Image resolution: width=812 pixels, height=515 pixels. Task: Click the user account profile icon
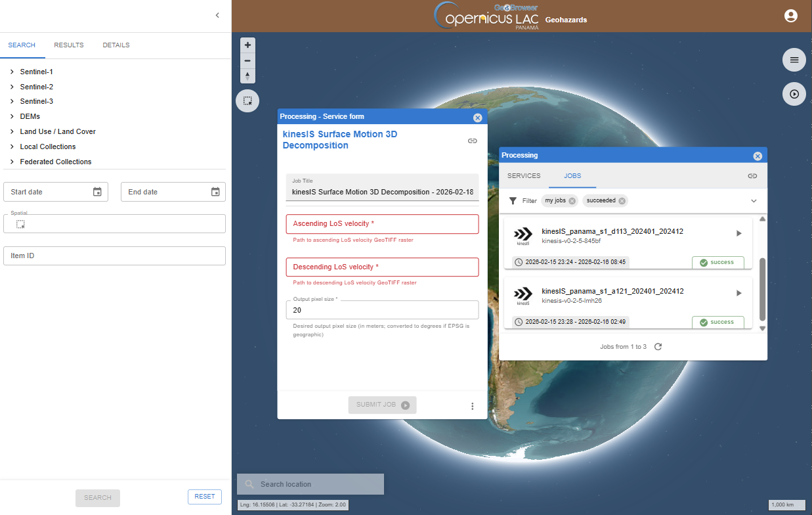point(790,16)
